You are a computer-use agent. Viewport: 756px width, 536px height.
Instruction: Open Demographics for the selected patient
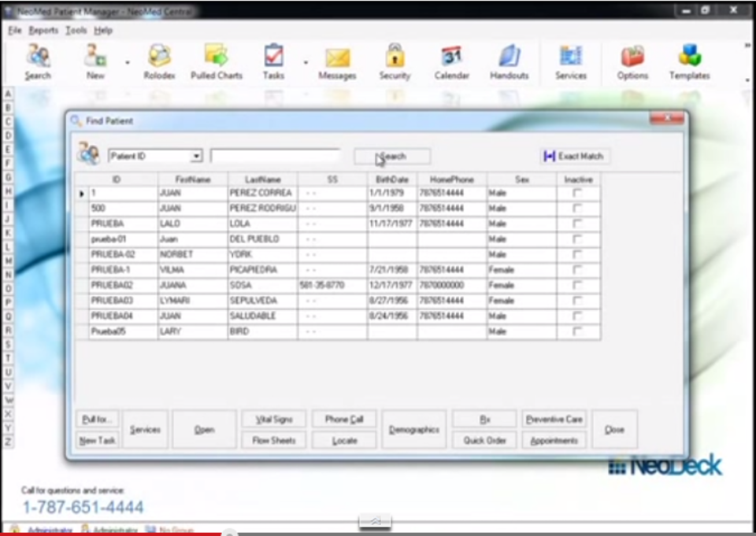pos(414,429)
